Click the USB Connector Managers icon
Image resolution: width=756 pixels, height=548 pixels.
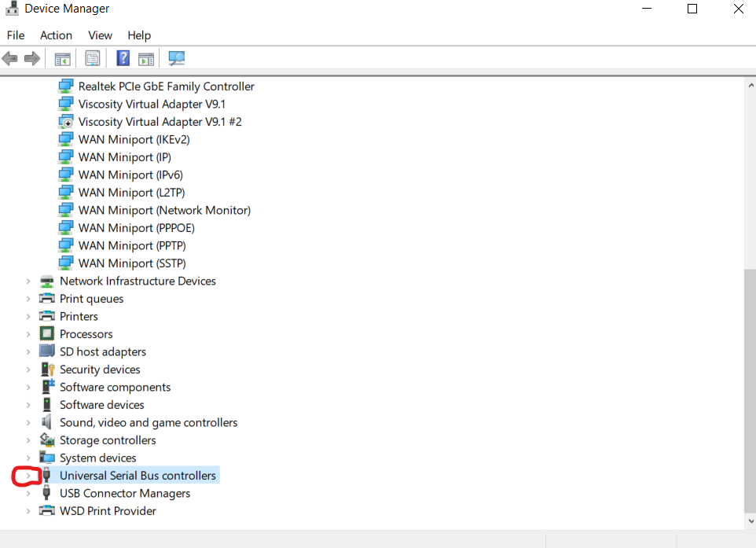tap(46, 492)
